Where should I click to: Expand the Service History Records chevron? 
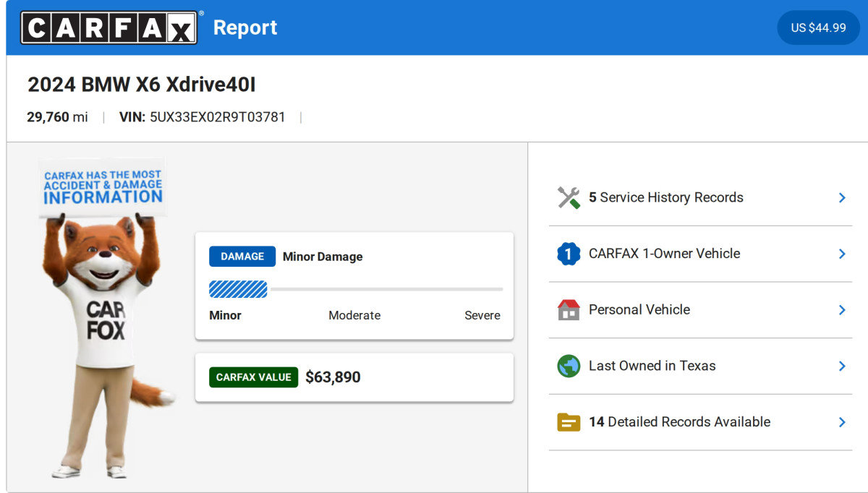coord(842,198)
